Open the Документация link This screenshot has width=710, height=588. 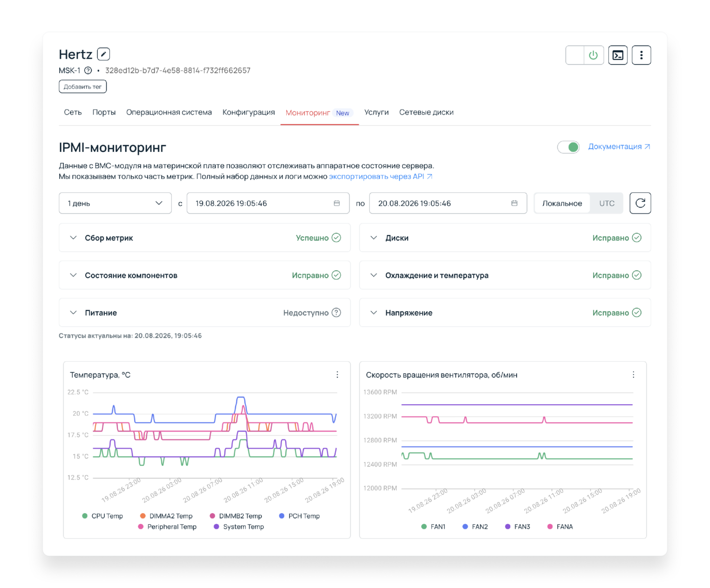pyautogui.click(x=619, y=147)
